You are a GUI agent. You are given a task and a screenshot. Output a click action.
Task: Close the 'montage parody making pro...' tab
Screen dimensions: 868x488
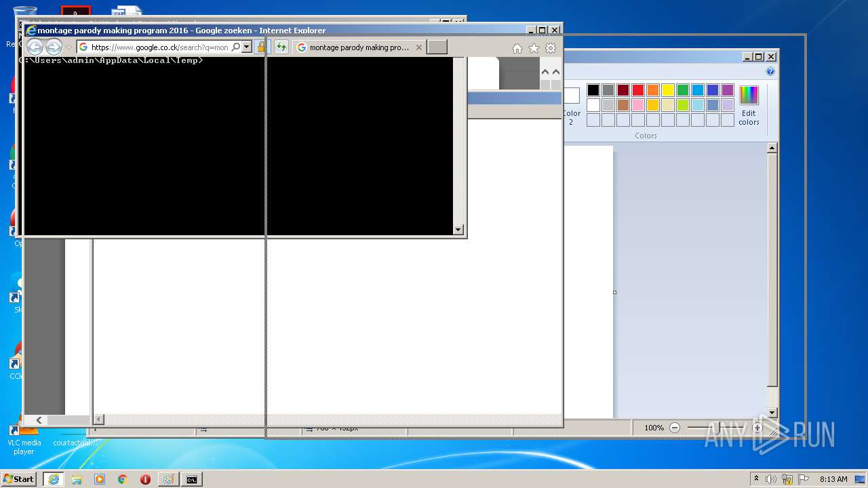click(419, 47)
